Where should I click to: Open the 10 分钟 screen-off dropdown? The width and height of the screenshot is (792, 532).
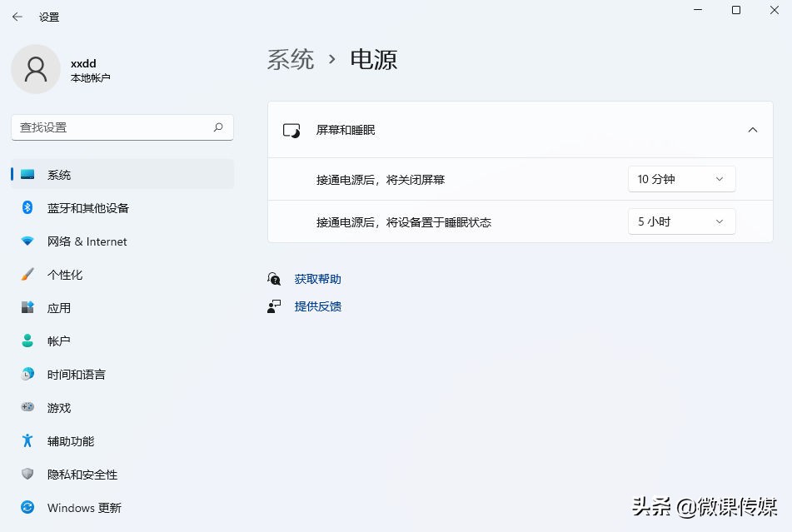coord(681,179)
